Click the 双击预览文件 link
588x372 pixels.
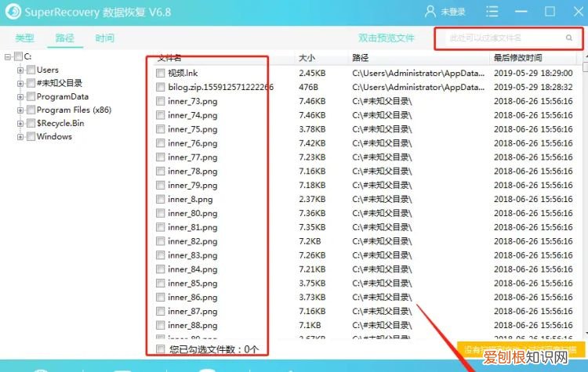[386, 38]
